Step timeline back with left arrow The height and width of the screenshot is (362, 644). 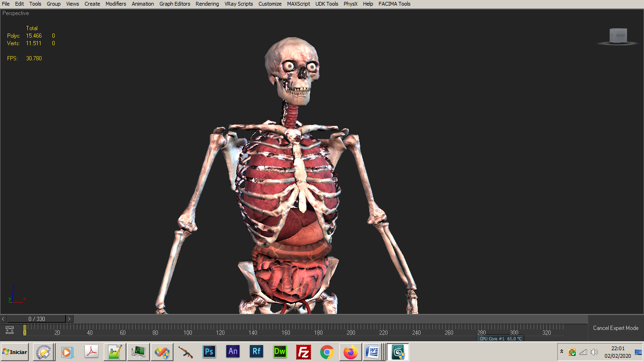(4, 319)
